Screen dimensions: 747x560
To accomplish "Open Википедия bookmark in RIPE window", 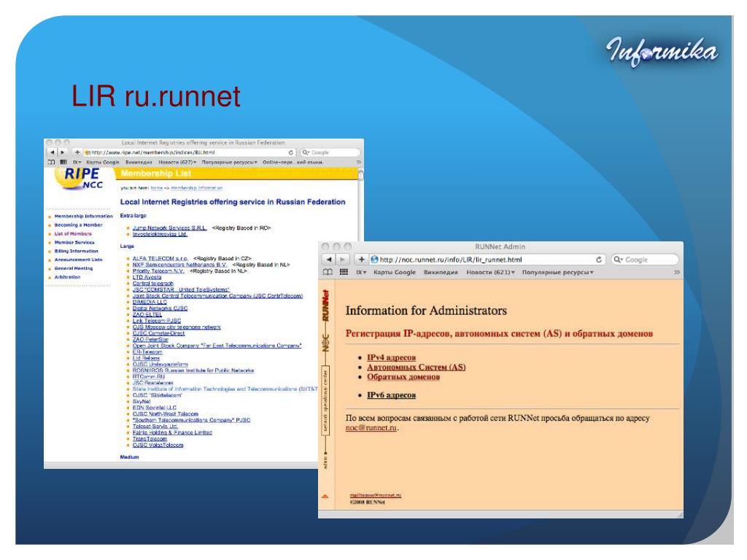I will coord(139,162).
